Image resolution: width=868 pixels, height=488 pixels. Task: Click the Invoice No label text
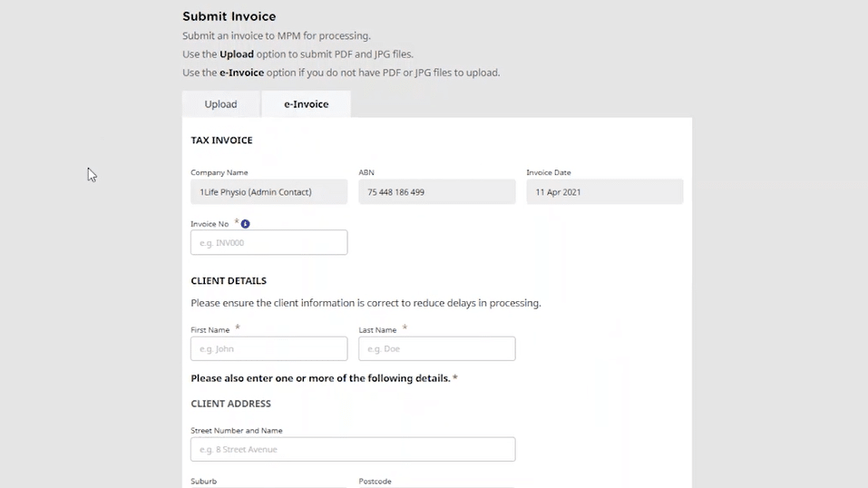tap(210, 224)
